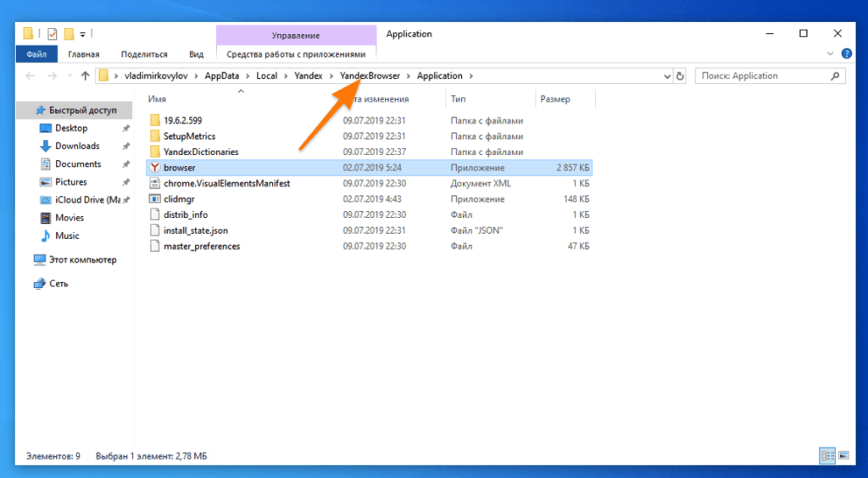Image resolution: width=868 pixels, height=478 pixels.
Task: Select the clidmgr application icon
Action: pos(155,198)
